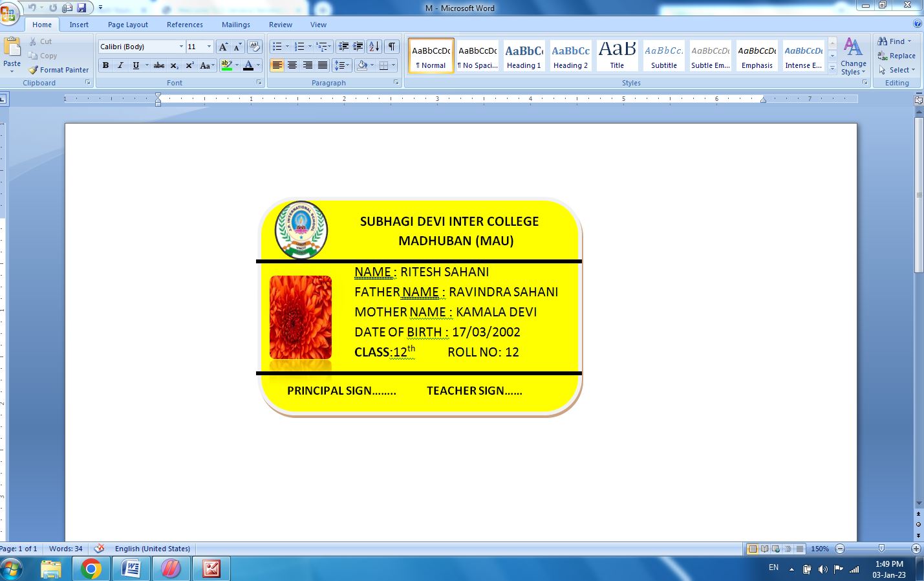Increase the paragraph indent

pos(358,47)
